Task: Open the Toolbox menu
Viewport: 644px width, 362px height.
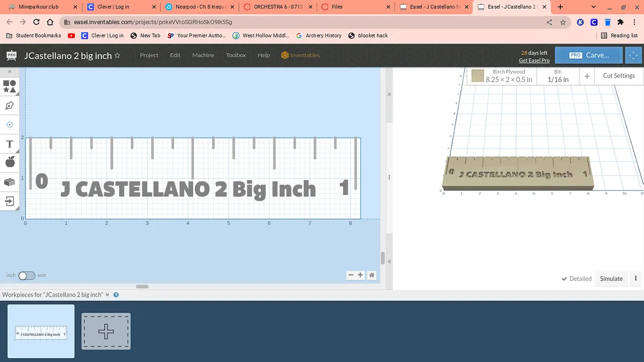Action: [x=236, y=55]
